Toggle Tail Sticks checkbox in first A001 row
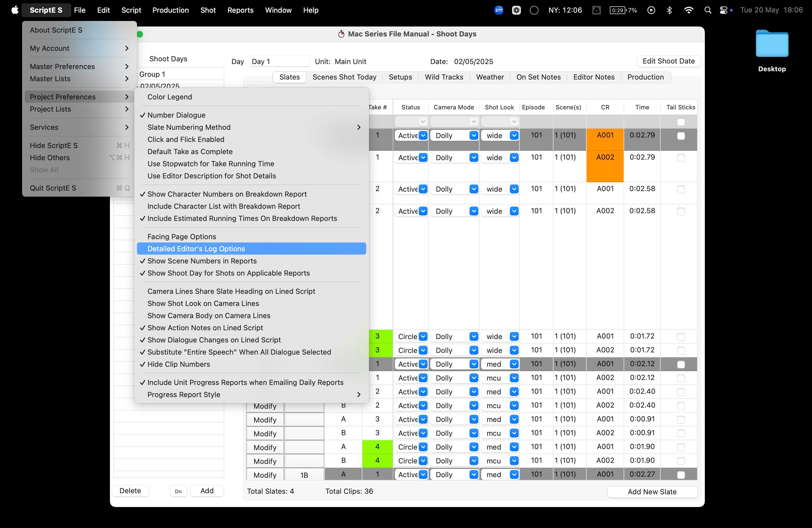The image size is (812, 528). (x=681, y=136)
